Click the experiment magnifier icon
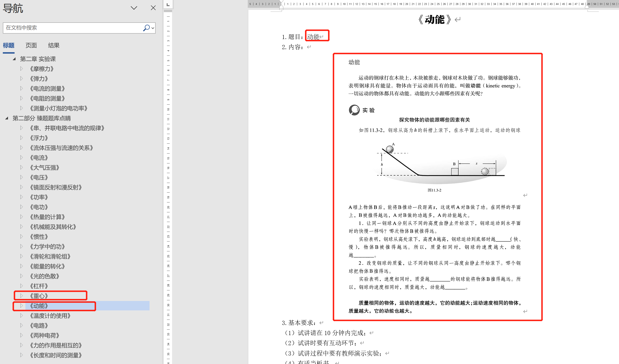Screen dimensions: 619x364 click(x=354, y=110)
